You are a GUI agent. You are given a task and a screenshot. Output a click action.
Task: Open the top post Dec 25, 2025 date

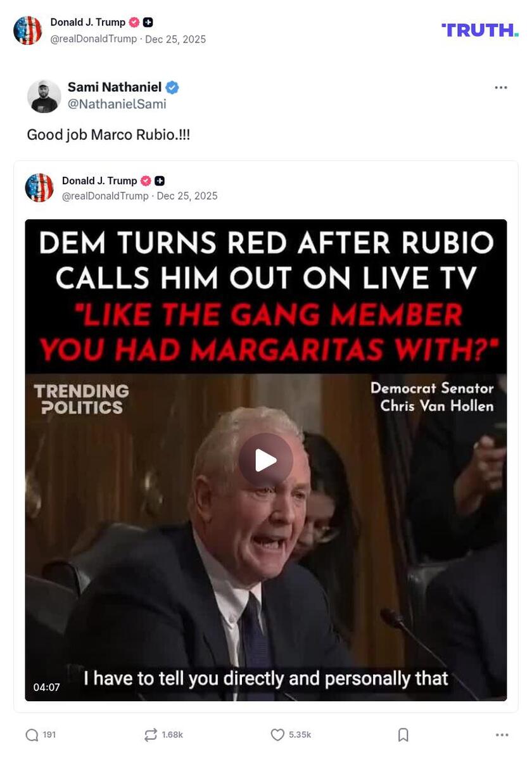coord(175,39)
